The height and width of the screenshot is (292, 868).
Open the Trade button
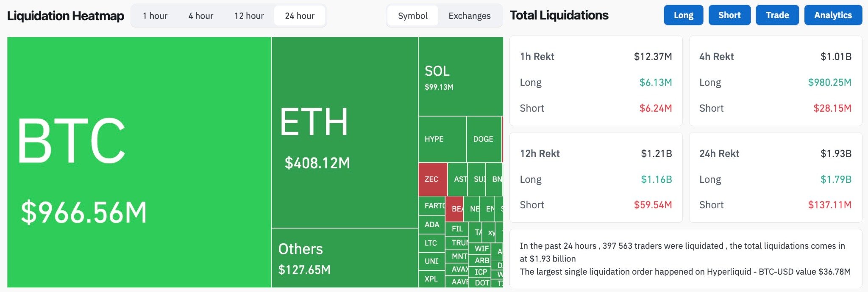tap(777, 15)
